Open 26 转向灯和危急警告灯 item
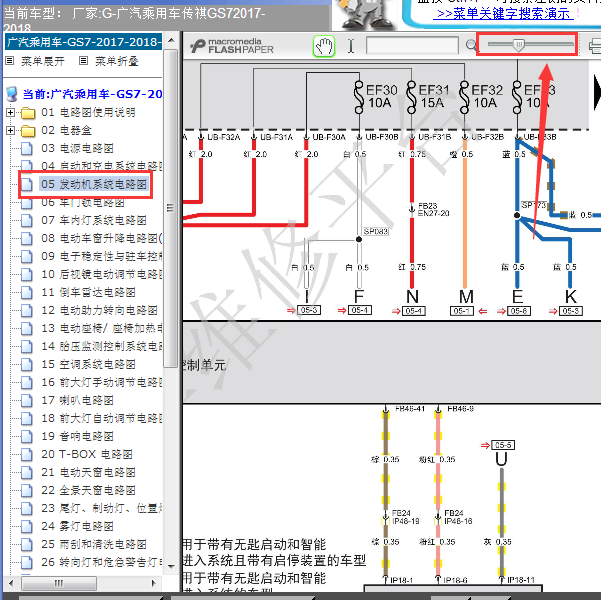The height and width of the screenshot is (600, 601). coord(101,562)
